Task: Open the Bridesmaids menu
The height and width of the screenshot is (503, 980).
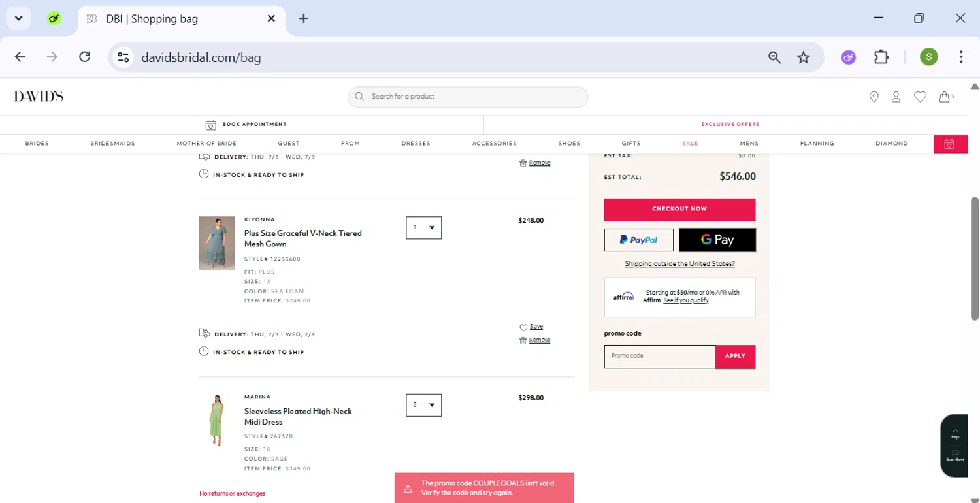Action: coord(112,144)
